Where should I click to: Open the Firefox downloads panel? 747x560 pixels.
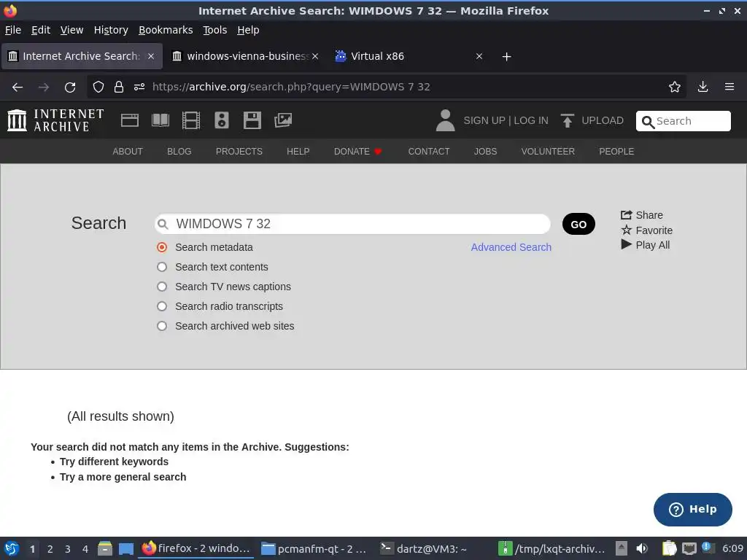click(703, 87)
